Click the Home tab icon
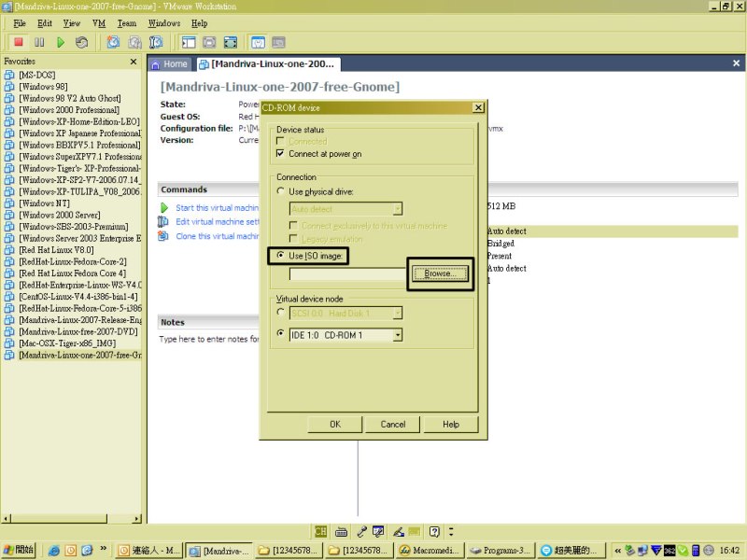Screen dimensions: 747x560 [155, 64]
